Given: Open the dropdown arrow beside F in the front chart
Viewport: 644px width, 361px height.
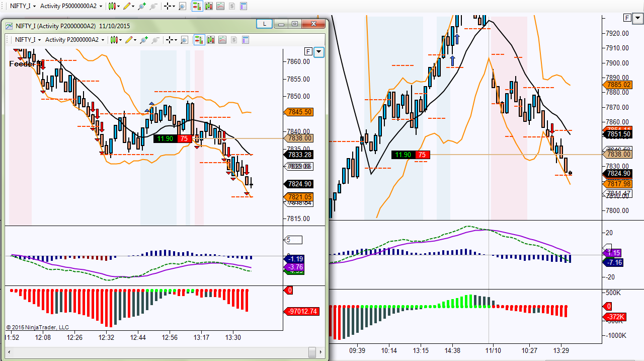Looking at the screenshot, I should point(319,51).
